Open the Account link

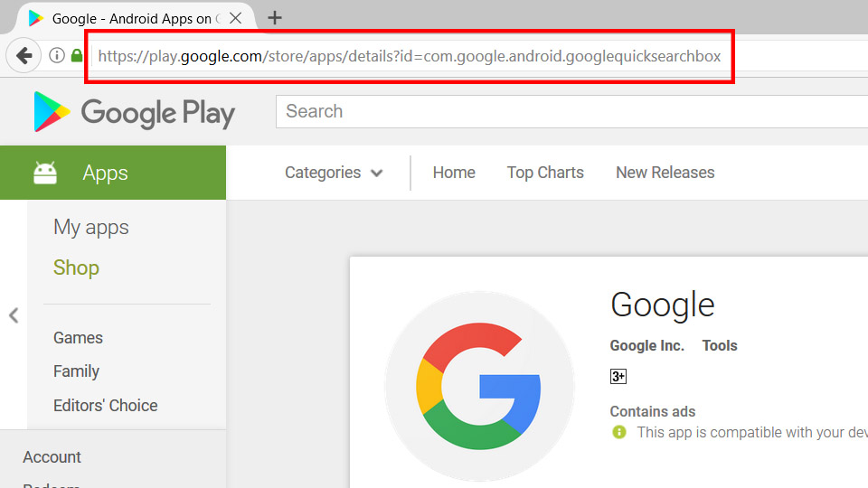click(52, 457)
